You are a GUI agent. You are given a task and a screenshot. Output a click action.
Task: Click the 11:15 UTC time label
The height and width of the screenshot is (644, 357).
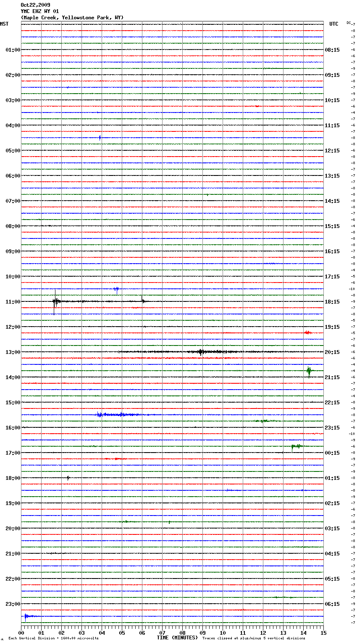pyautogui.click(x=332, y=126)
